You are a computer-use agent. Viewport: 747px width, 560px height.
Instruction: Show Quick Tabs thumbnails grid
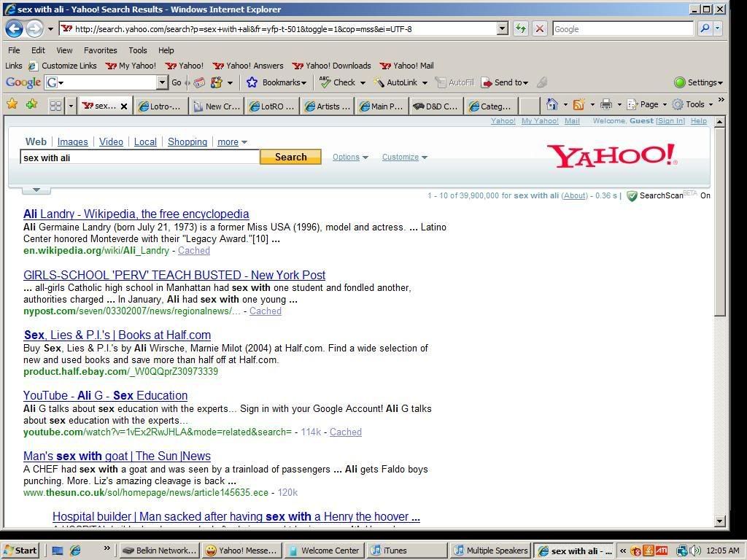55,106
